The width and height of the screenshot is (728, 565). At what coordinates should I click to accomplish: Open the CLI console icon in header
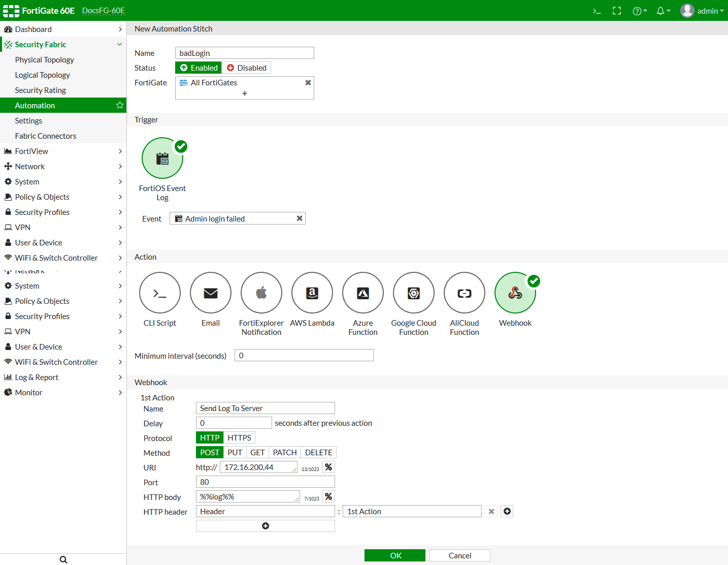pyautogui.click(x=597, y=11)
